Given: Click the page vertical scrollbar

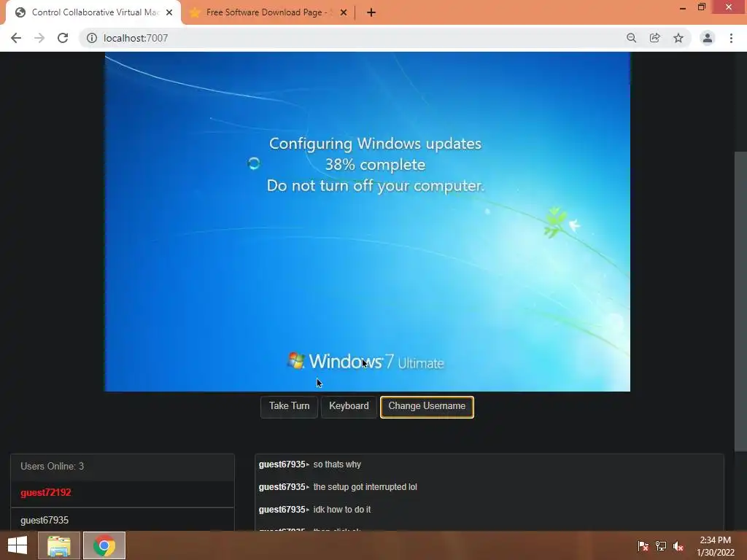Looking at the screenshot, I should [x=740, y=301].
